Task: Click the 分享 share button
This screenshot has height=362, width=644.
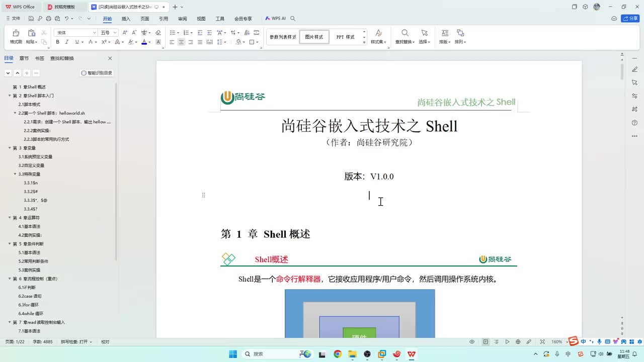Action: (x=630, y=19)
